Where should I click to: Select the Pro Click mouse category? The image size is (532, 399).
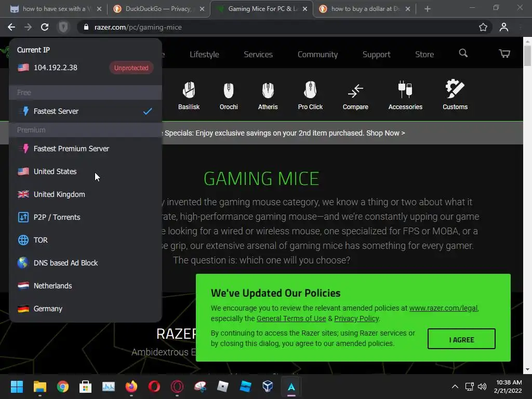pos(311,96)
